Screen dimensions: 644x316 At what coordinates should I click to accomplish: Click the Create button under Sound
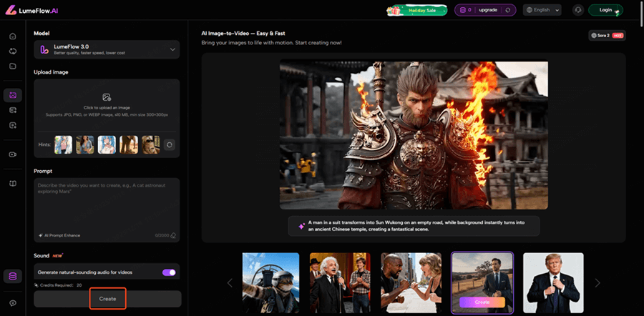(107, 298)
